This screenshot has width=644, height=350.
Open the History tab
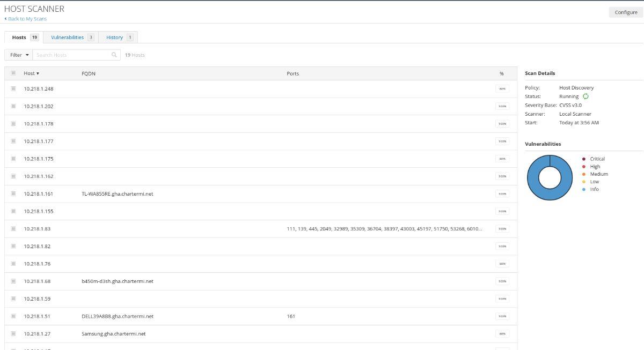pos(114,38)
